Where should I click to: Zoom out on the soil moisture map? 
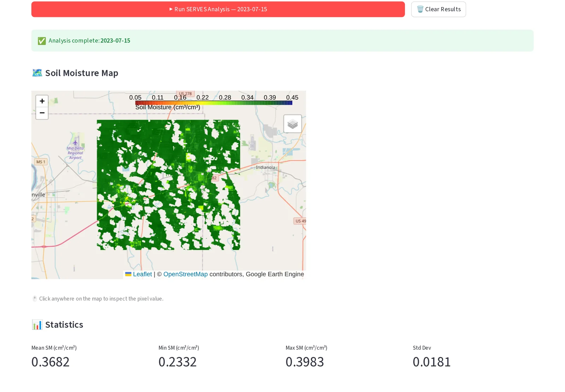(42, 113)
